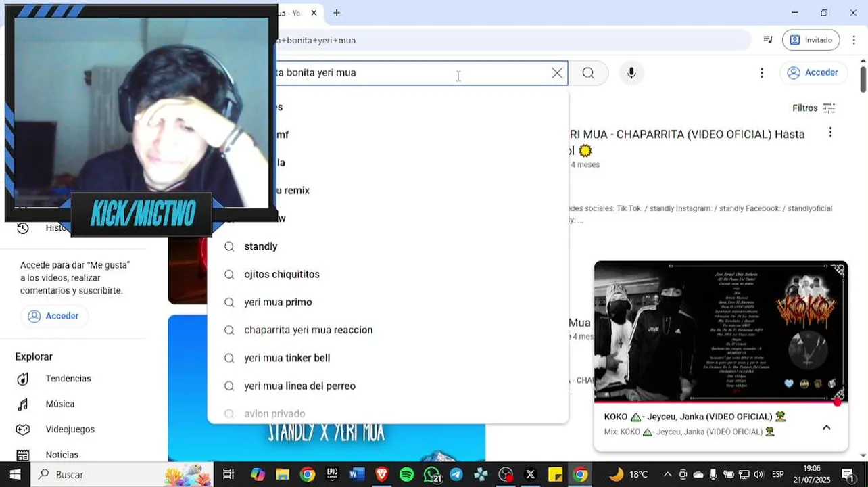Open the Filtros search filters

point(814,108)
